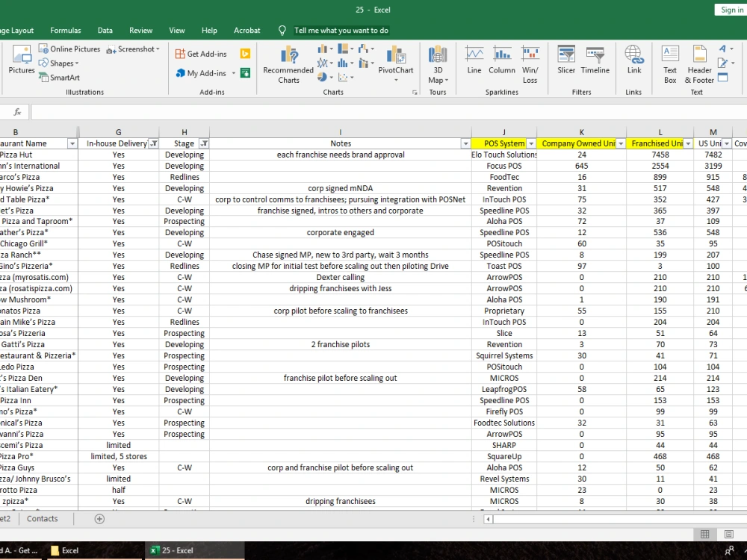Open Header & Footer
Image resolution: width=747 pixels, height=560 pixels.
point(699,65)
